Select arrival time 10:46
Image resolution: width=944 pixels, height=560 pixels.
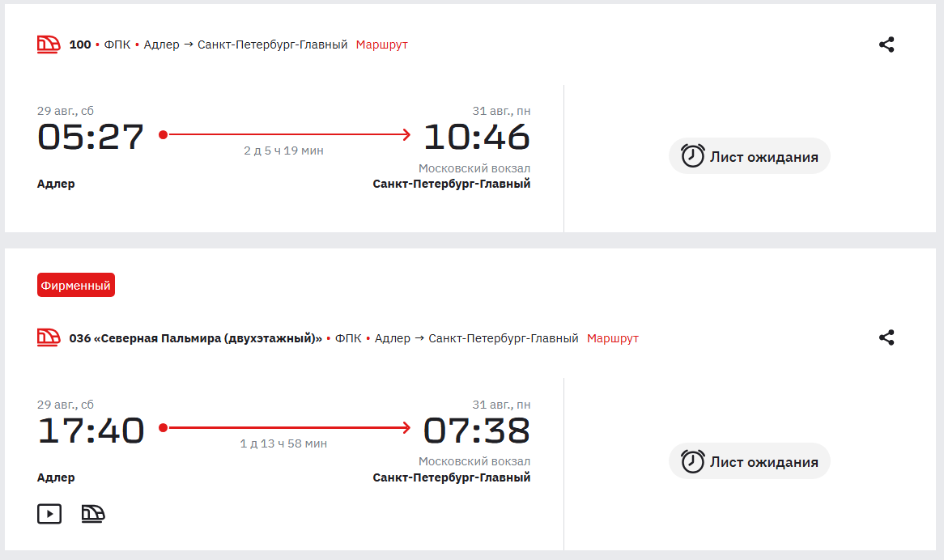click(x=477, y=137)
